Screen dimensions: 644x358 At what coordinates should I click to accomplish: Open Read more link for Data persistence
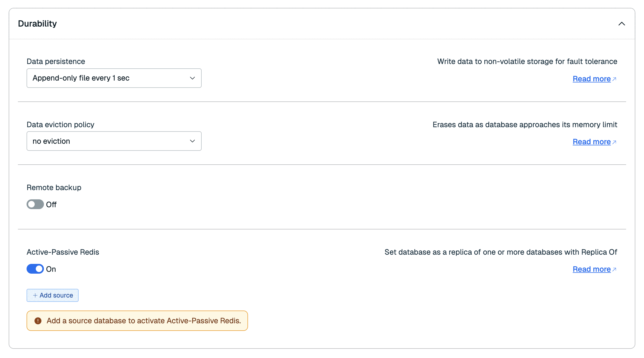tap(591, 79)
